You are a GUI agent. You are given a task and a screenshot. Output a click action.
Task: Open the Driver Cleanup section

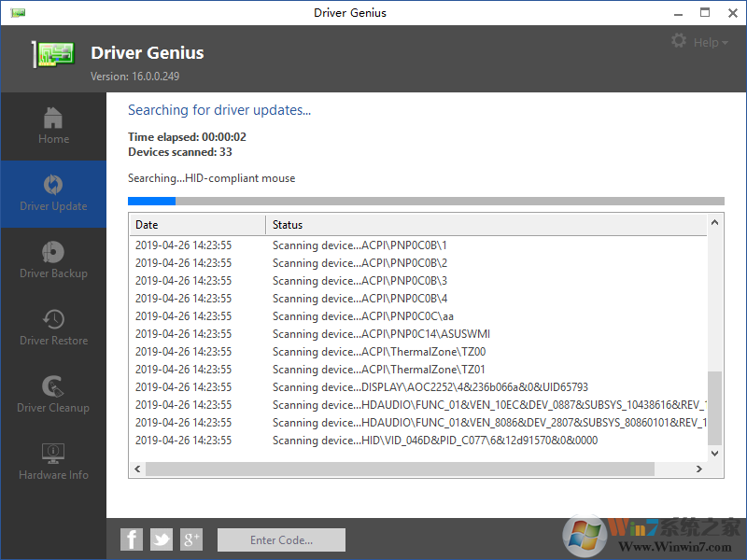(x=53, y=394)
